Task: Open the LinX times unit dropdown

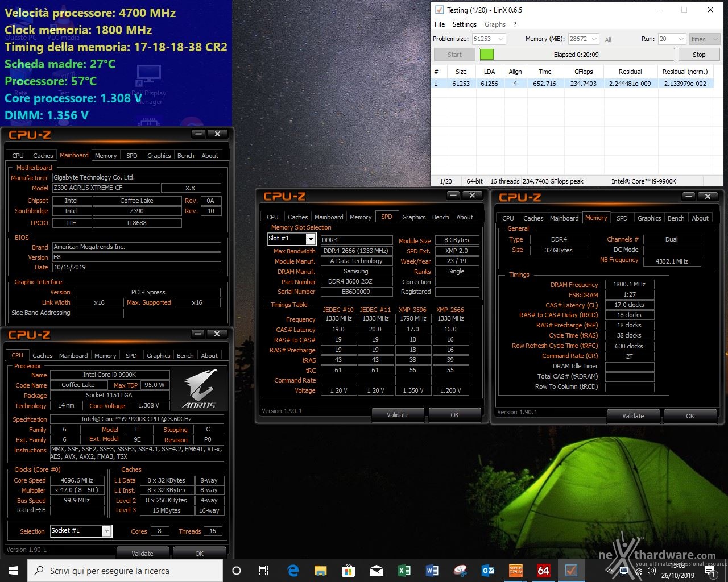Action: (705, 39)
